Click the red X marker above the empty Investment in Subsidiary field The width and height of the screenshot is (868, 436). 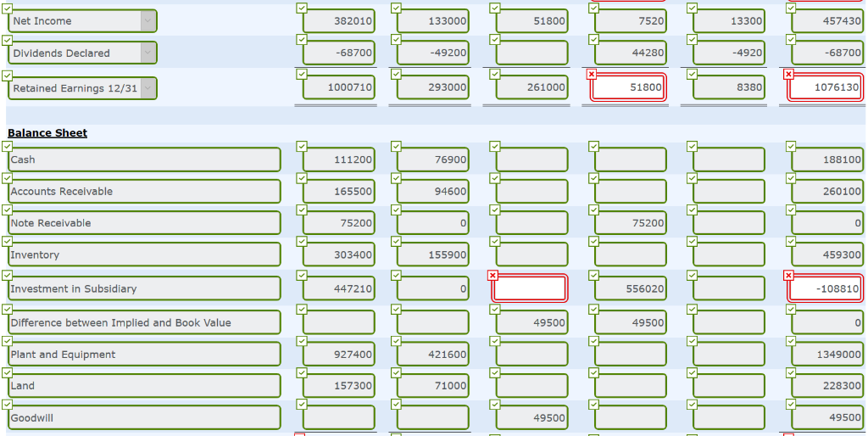tap(492, 276)
